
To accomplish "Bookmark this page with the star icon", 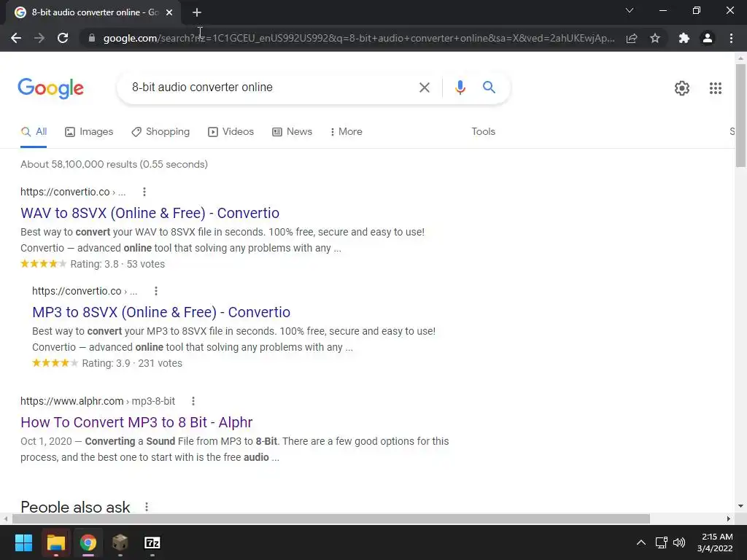I will click(x=655, y=38).
